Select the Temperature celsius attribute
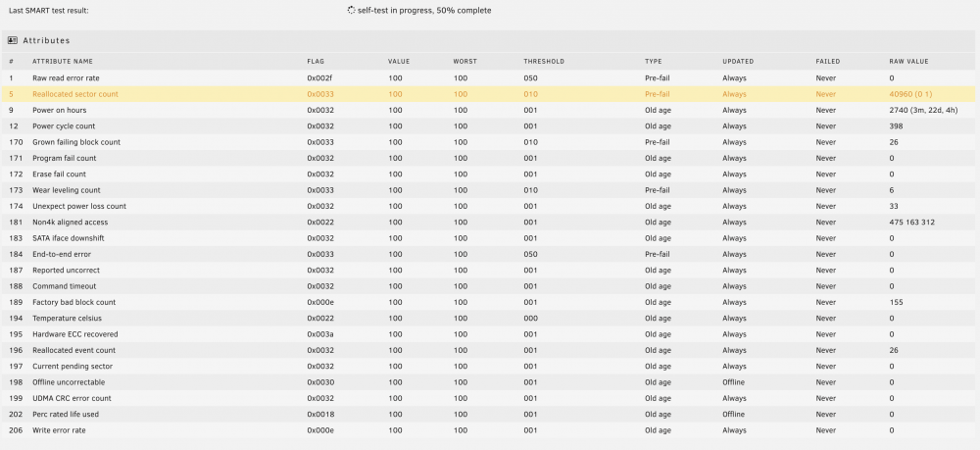This screenshot has height=450, width=980. point(67,318)
